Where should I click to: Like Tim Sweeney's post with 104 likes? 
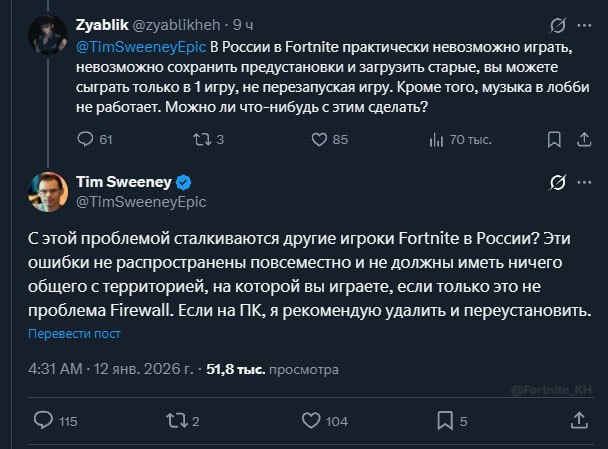(x=308, y=420)
